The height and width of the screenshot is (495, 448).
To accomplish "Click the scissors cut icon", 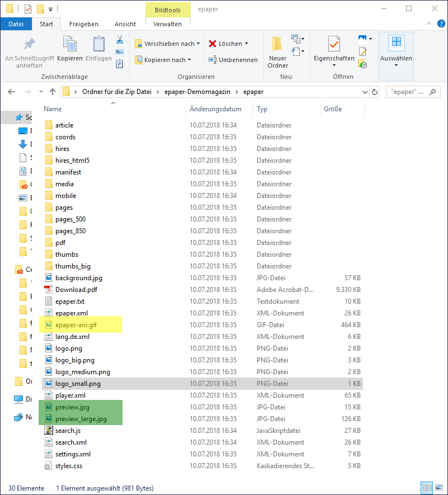I will 120,40.
